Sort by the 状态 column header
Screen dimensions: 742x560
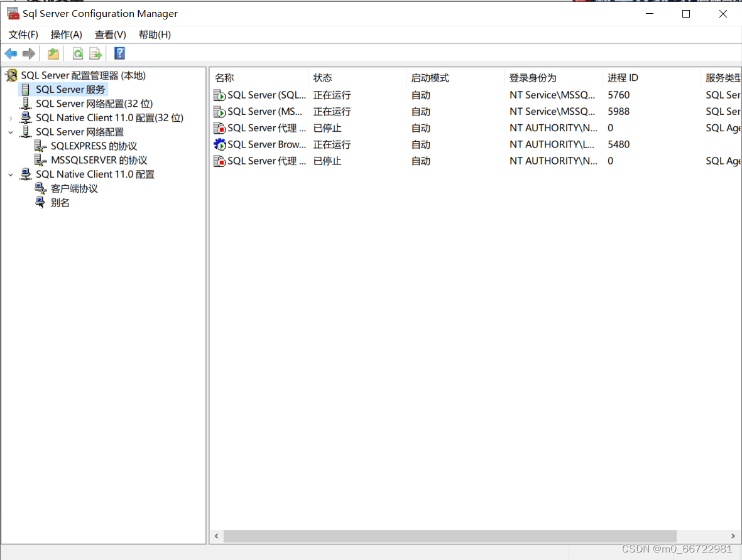[357, 78]
